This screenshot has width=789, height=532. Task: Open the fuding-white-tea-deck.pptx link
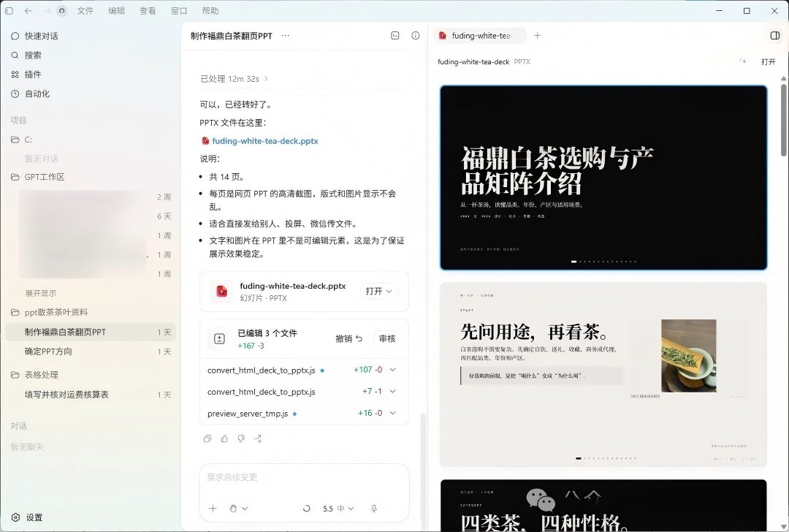point(264,141)
